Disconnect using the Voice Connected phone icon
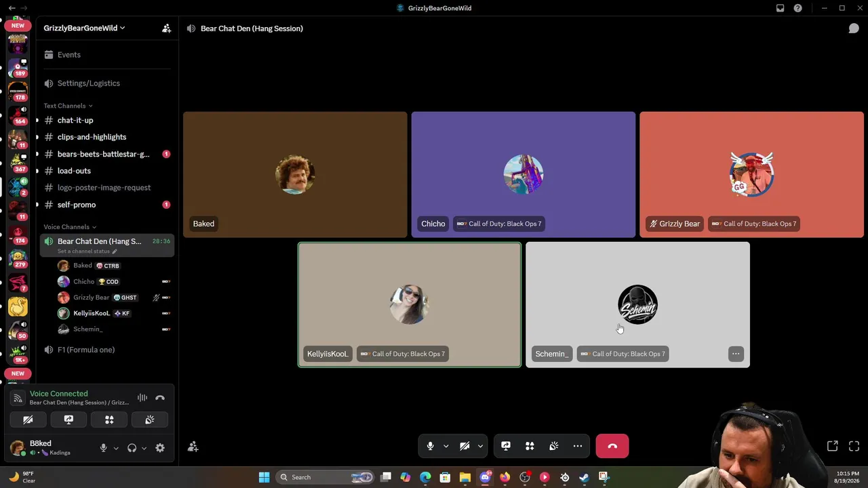868x488 pixels. tap(160, 398)
